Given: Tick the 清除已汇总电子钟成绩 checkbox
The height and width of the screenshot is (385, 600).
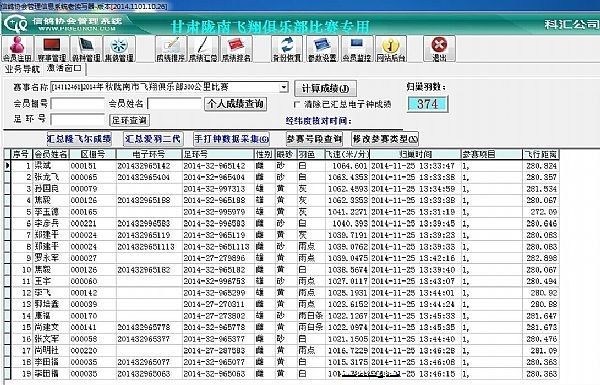Looking at the screenshot, I should (x=296, y=104).
